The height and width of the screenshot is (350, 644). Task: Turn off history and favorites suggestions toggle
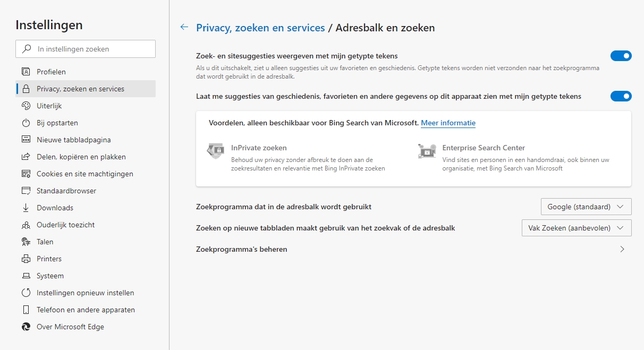tap(621, 96)
